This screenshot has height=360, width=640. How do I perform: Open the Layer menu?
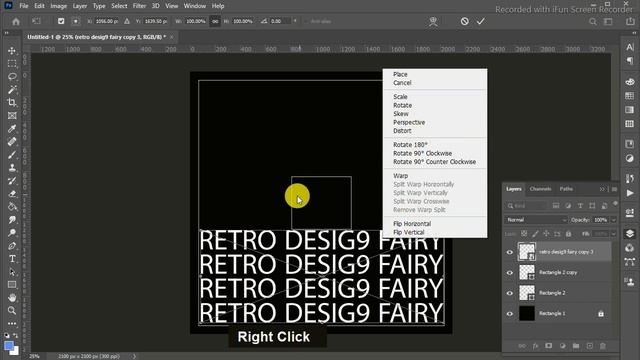click(x=80, y=6)
